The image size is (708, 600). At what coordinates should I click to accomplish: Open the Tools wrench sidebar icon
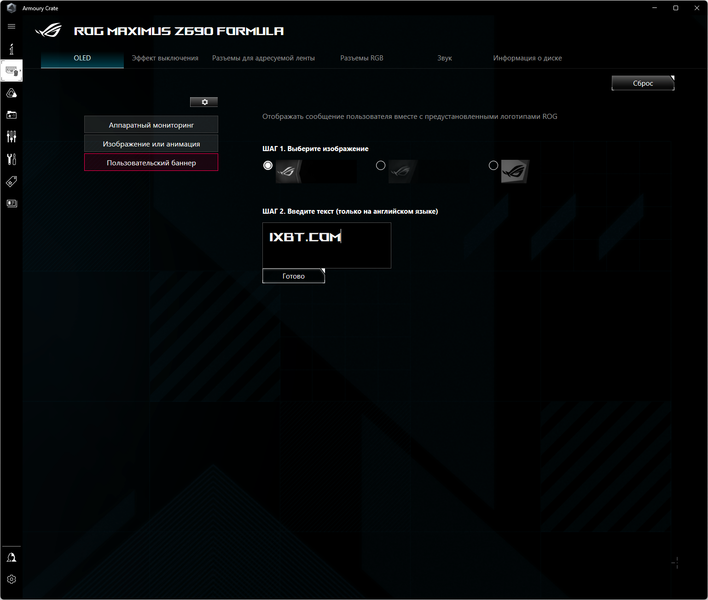point(11,159)
